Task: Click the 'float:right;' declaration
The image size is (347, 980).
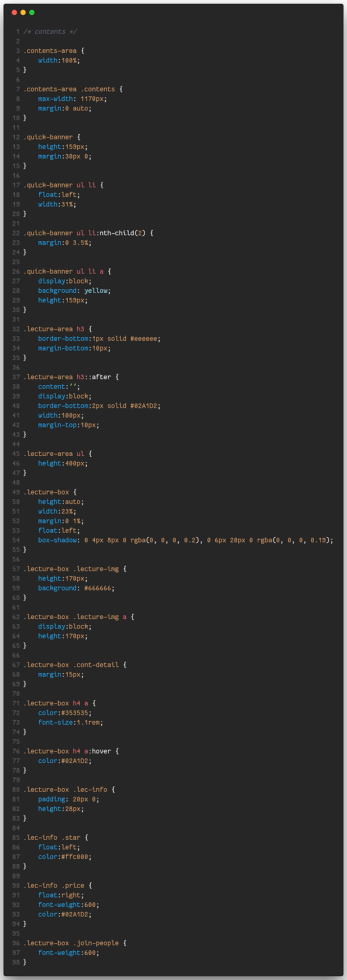Action: (61, 895)
